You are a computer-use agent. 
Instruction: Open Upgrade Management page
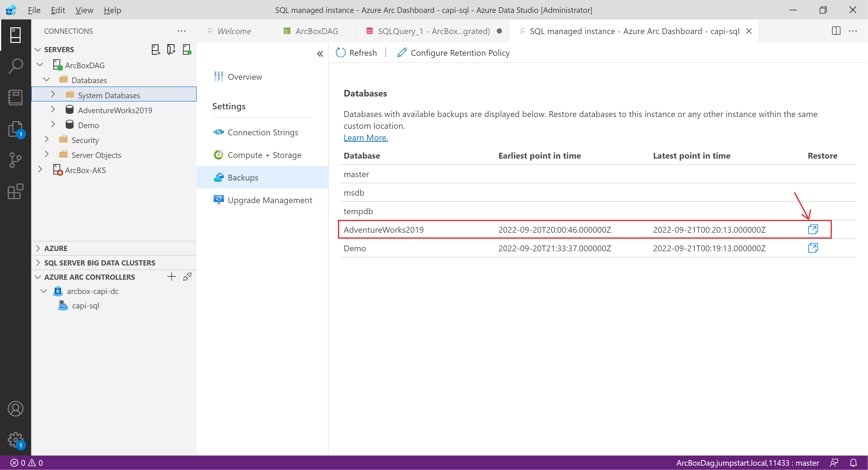click(262, 200)
